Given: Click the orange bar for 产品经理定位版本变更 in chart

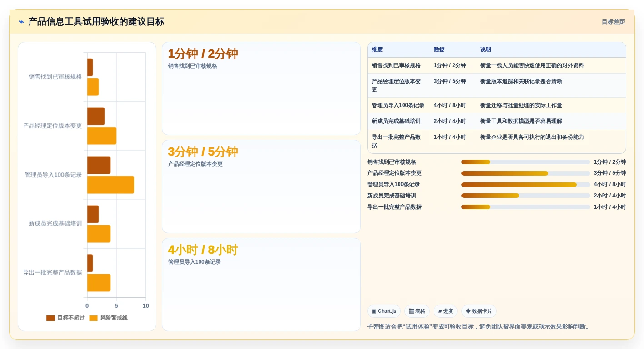Looking at the screenshot, I should (102, 136).
